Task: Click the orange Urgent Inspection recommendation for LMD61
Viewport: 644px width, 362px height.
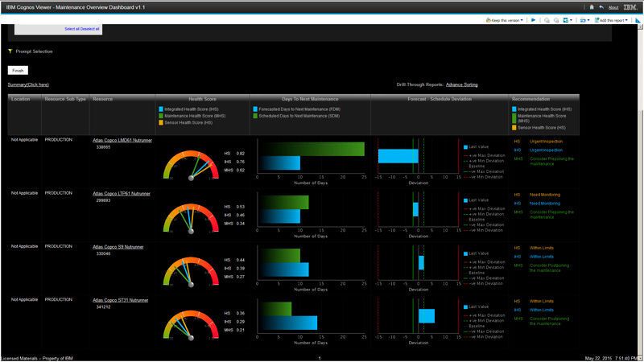Action: (547, 142)
